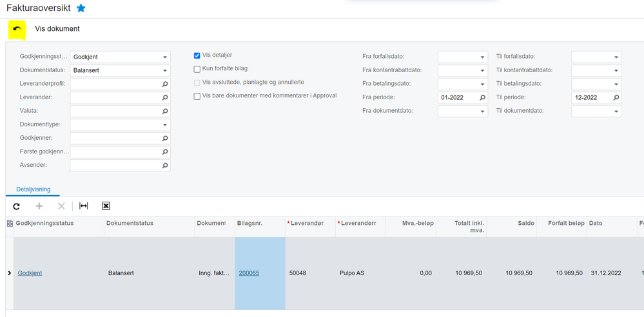The width and height of the screenshot is (644, 317).
Task: Sort by Dato column header
Action: 612,227
